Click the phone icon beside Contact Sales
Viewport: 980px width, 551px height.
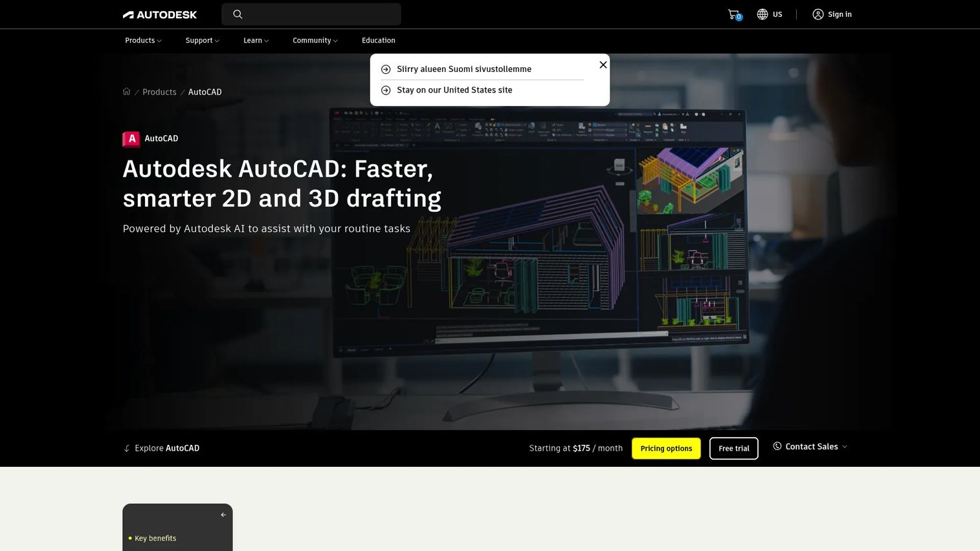[777, 446]
